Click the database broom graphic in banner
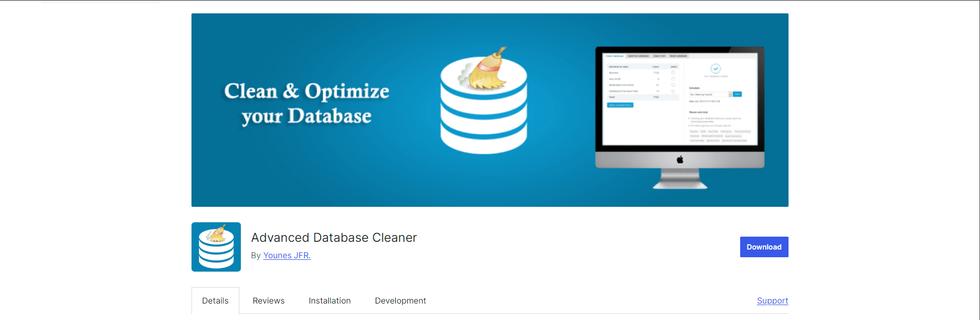The image size is (980, 320). [x=483, y=101]
